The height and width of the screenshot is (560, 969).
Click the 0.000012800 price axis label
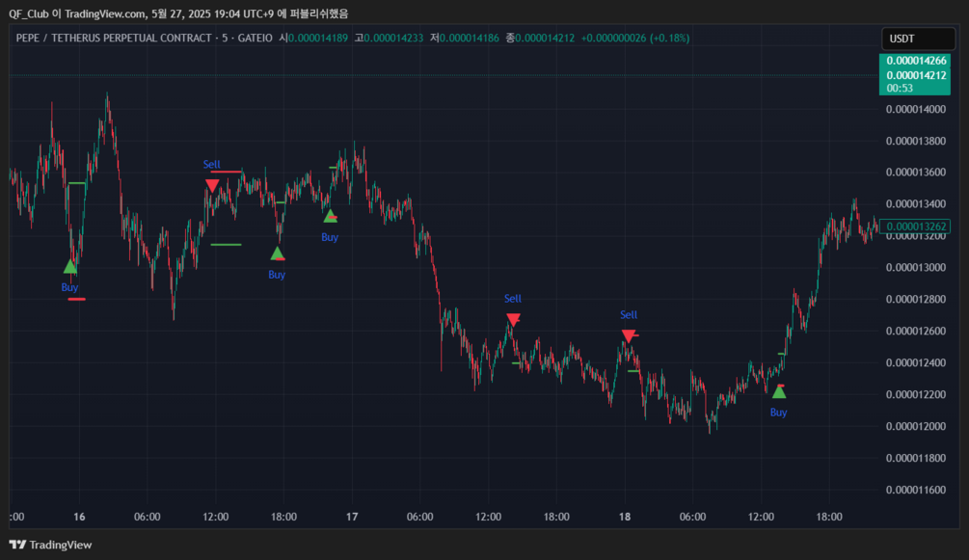[x=915, y=299]
